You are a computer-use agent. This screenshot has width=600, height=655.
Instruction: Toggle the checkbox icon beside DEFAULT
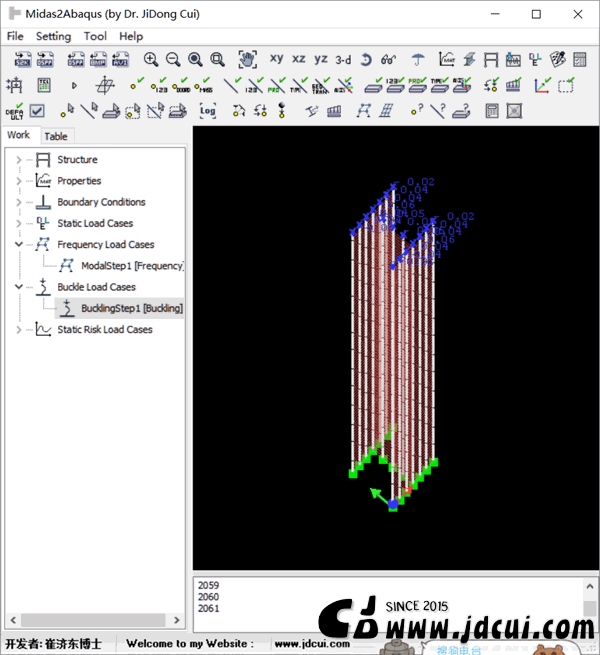[x=37, y=111]
